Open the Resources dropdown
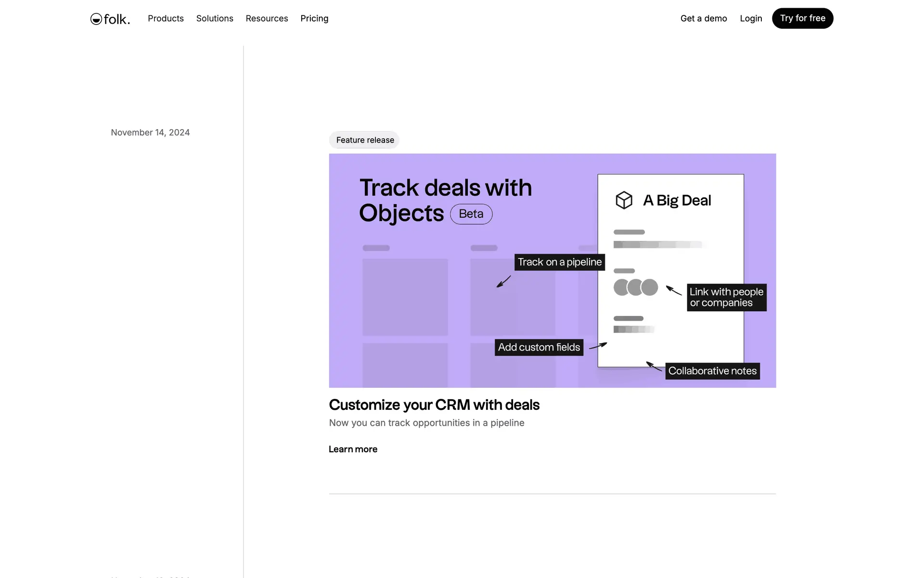 (x=267, y=18)
